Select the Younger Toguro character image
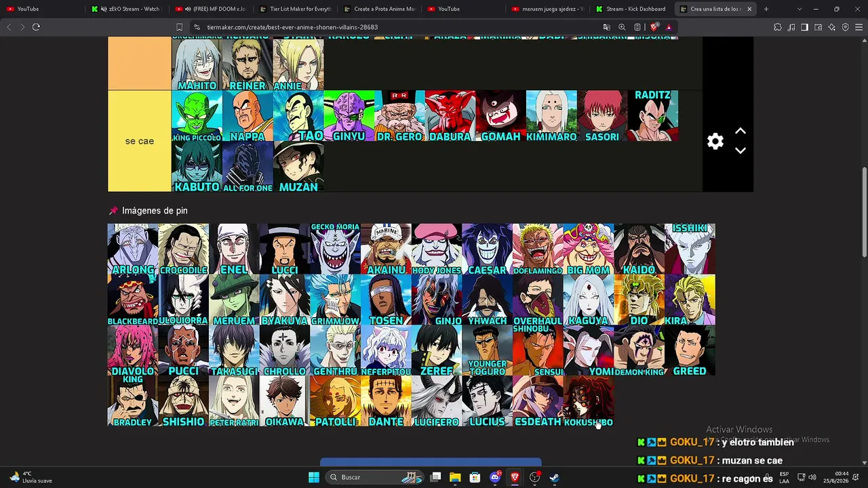 pos(487,351)
